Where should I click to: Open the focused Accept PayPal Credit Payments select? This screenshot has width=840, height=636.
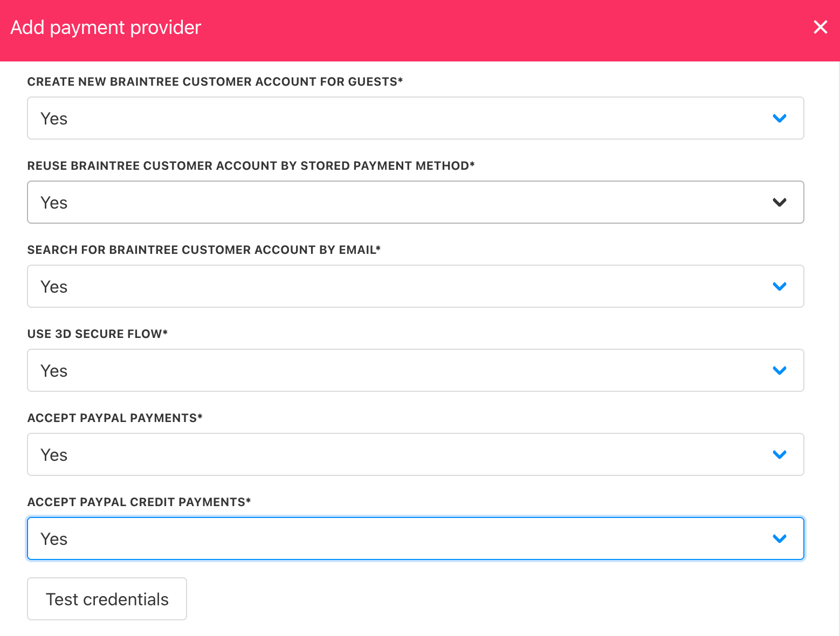click(416, 538)
